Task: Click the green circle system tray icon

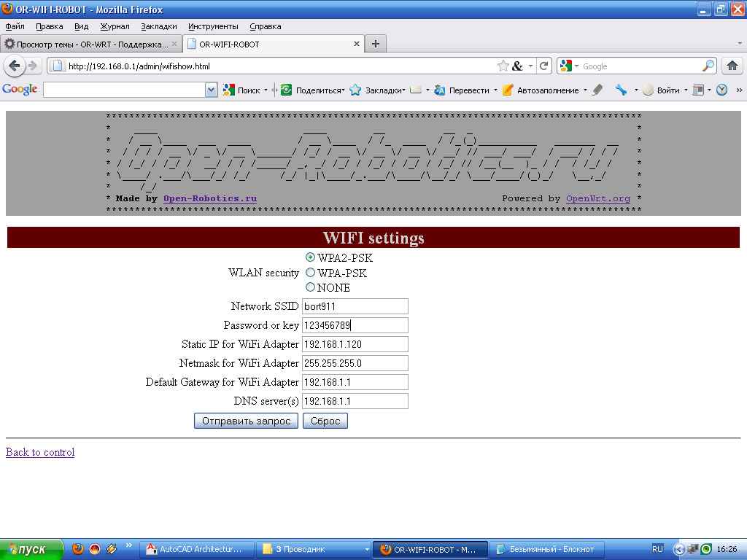Action: [x=706, y=549]
